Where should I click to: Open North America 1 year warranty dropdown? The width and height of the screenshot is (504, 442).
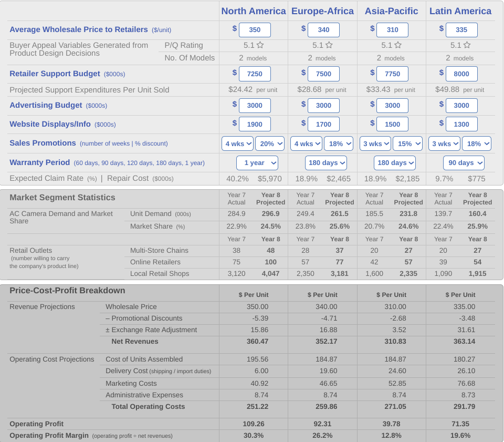(257, 163)
